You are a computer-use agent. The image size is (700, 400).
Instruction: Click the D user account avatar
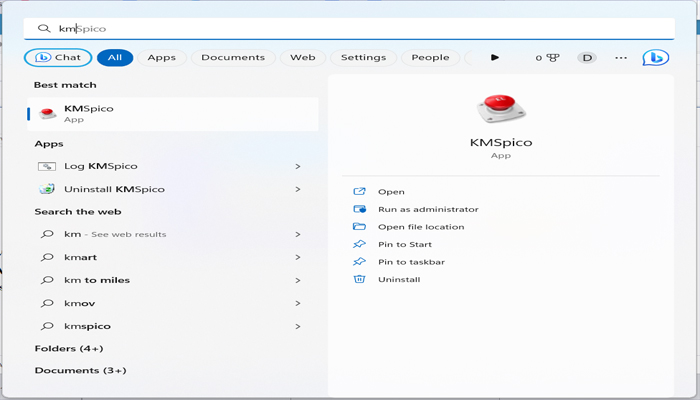pos(587,58)
